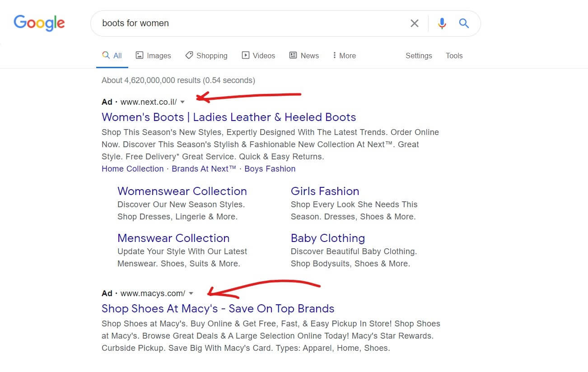The width and height of the screenshot is (588, 372).
Task: Open the Menswear Collection link
Action: tap(173, 238)
